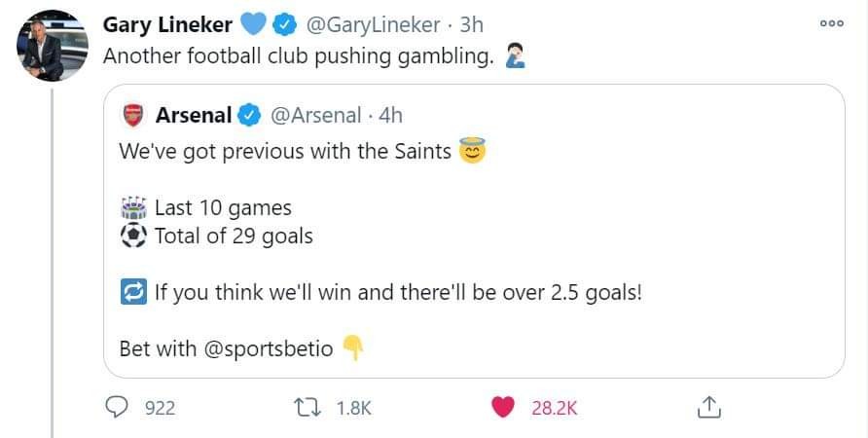Toggle the red heart like button
Screen dimensions: 868x438
click(503, 408)
